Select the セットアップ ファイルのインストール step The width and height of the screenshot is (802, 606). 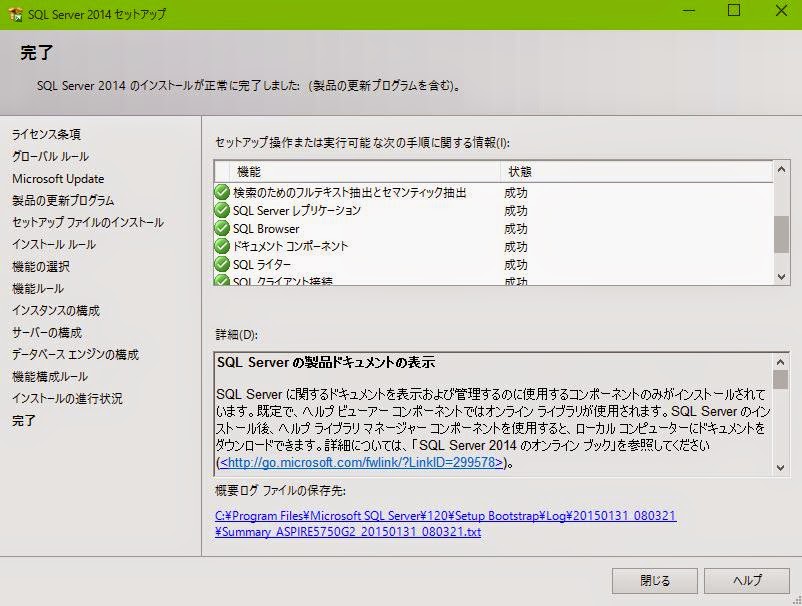point(88,222)
